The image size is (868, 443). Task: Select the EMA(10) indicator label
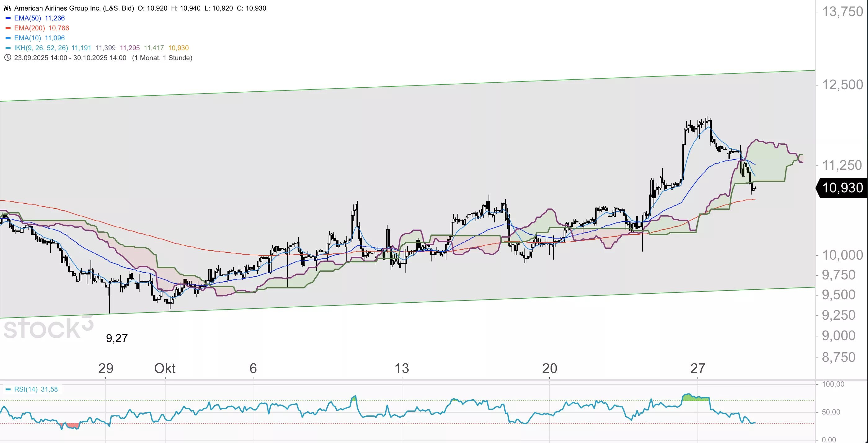pos(28,38)
